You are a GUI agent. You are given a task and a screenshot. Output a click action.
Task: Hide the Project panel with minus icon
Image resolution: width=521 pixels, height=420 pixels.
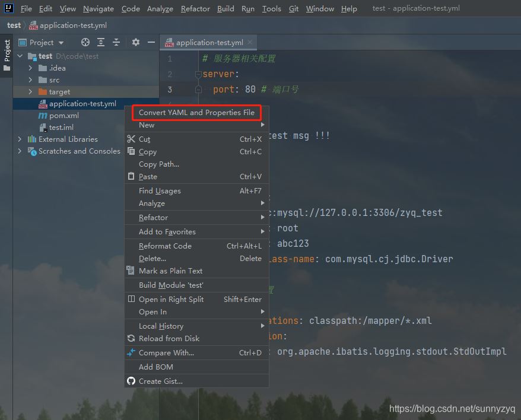151,42
